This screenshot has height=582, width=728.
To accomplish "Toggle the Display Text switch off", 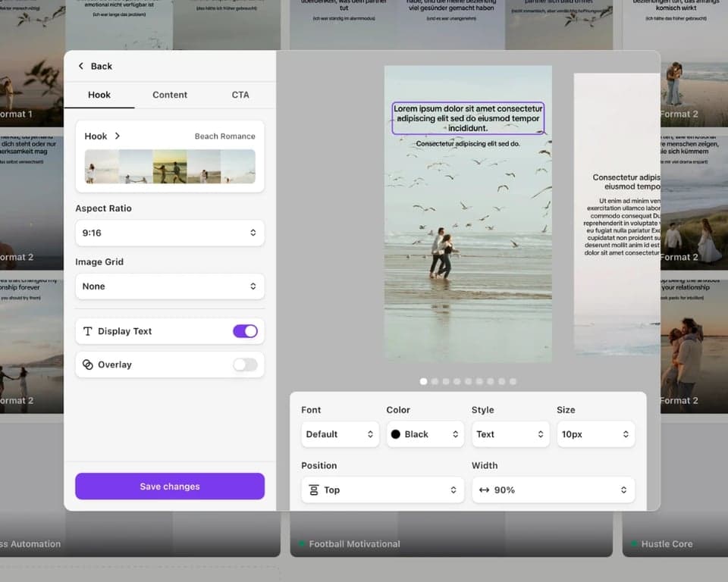I will coord(245,331).
